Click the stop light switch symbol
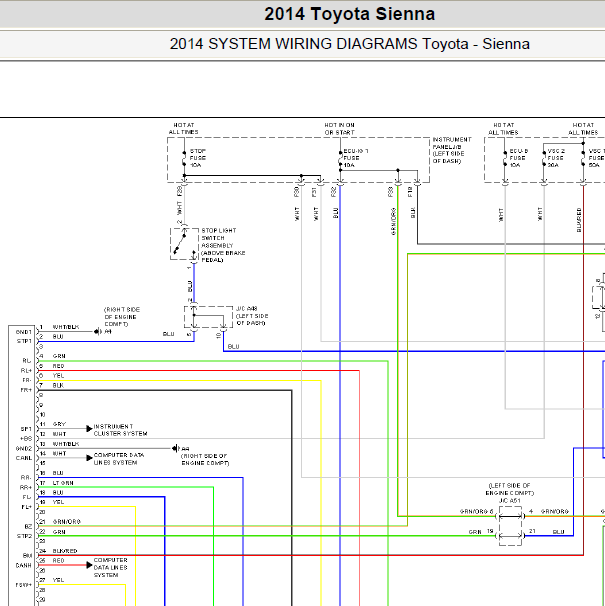 coord(184,244)
